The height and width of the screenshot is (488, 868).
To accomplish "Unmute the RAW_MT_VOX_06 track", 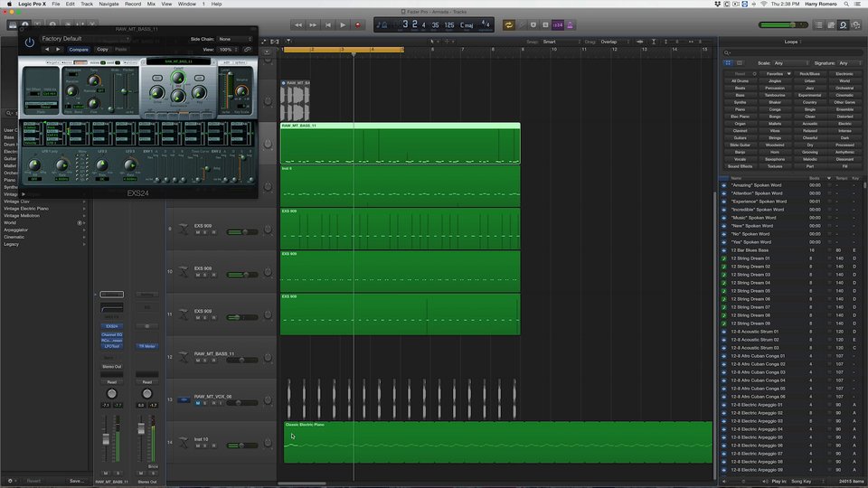I will [198, 403].
